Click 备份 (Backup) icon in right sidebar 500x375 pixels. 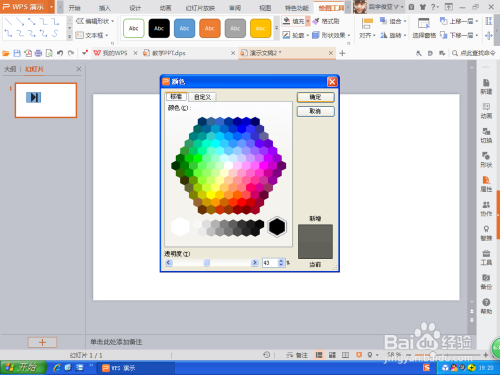(486, 282)
